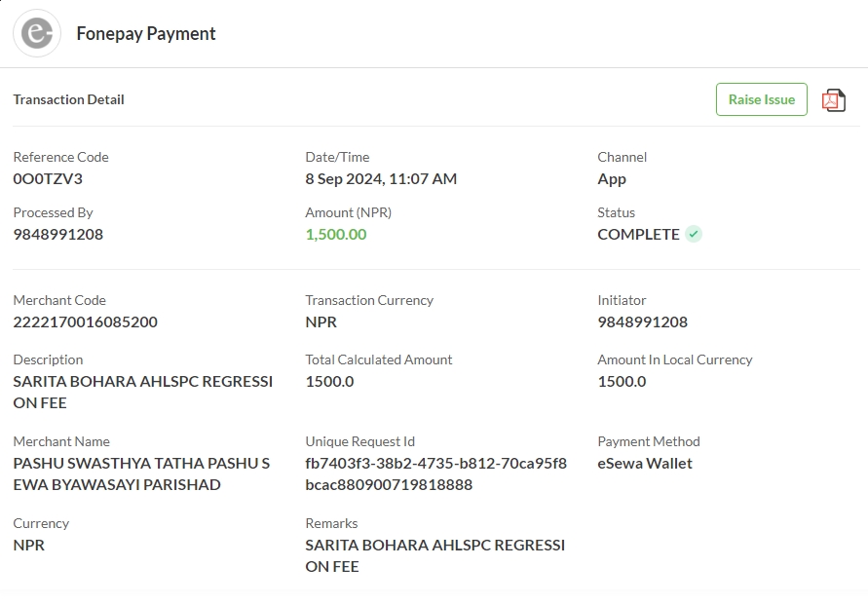The image size is (868, 605).
Task: Click the Processed By label
Action: point(54,212)
